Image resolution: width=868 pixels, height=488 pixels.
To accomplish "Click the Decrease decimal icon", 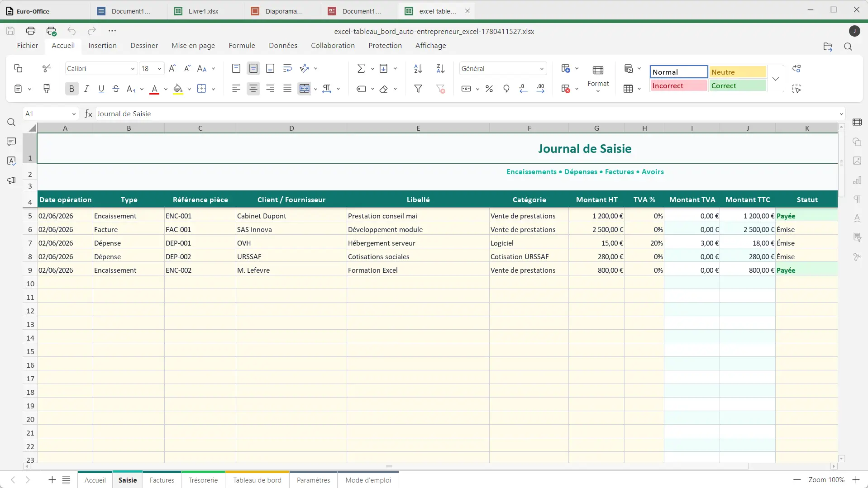I will point(524,89).
